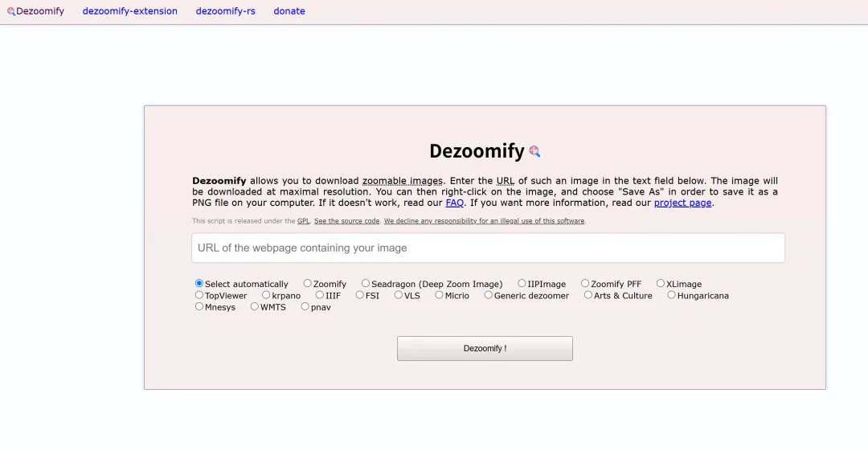
Task: Choose the VLS radio option
Action: click(x=399, y=295)
